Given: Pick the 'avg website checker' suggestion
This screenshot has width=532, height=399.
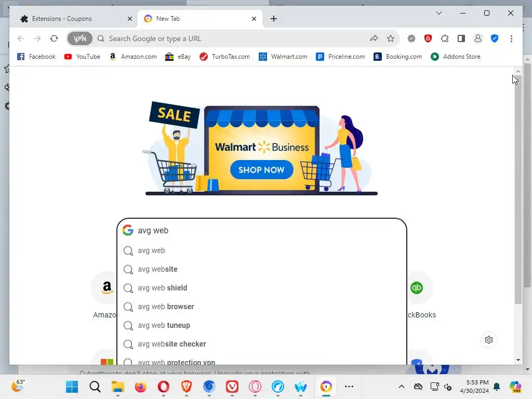Looking at the screenshot, I should tap(262, 344).
